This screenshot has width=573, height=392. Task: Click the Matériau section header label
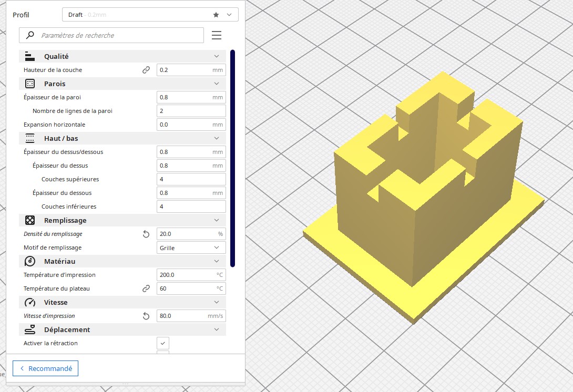[59, 261]
